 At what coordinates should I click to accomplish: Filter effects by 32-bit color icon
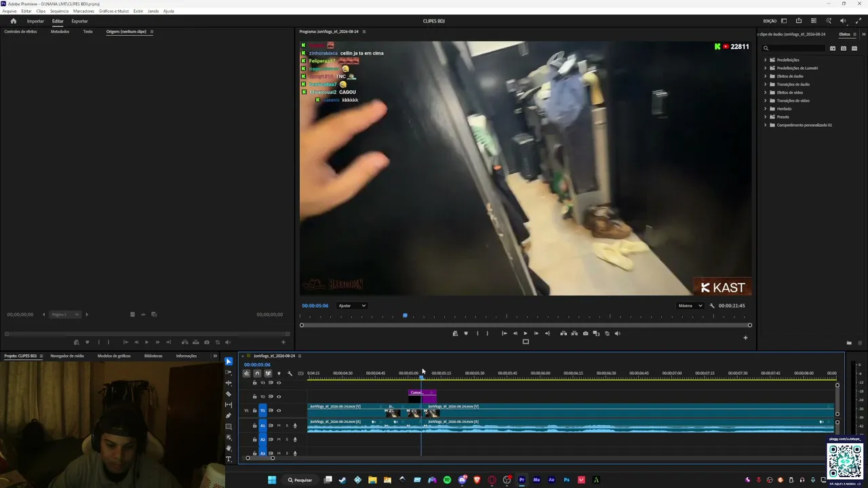click(844, 48)
